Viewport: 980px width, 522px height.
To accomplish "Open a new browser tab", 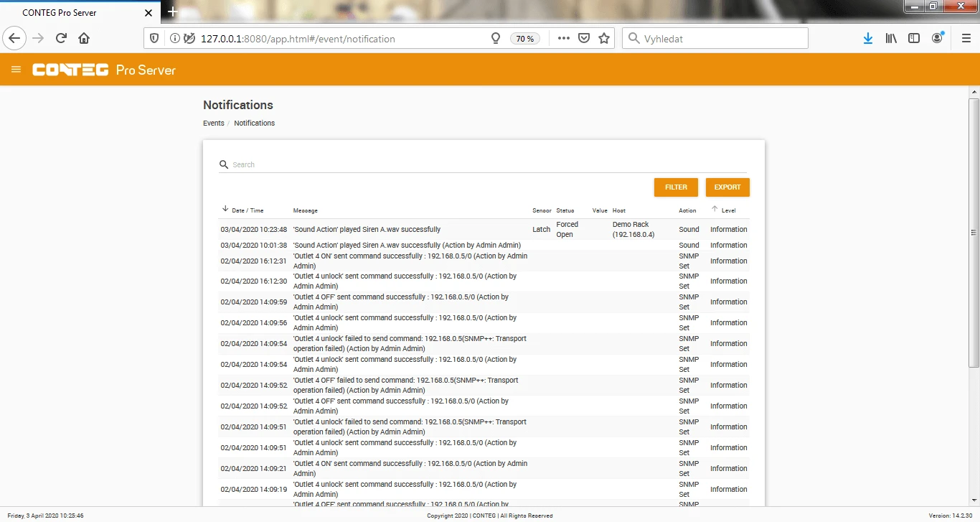I will click(172, 12).
